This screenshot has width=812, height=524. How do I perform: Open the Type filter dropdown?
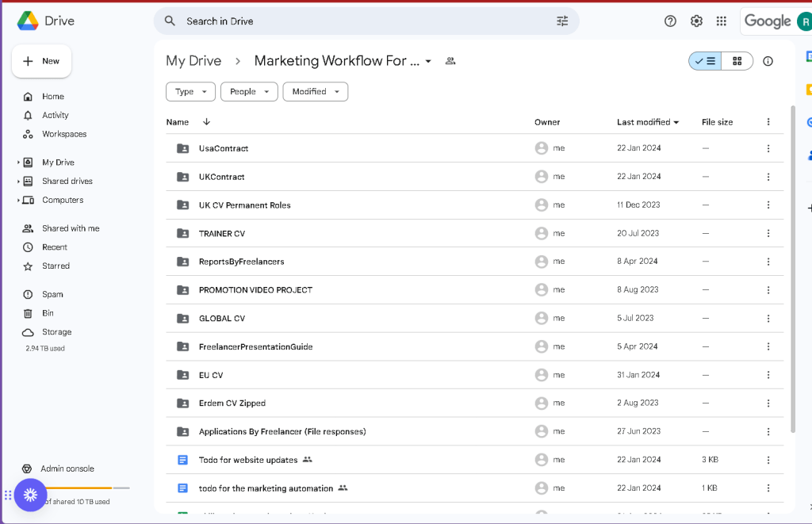coord(190,92)
